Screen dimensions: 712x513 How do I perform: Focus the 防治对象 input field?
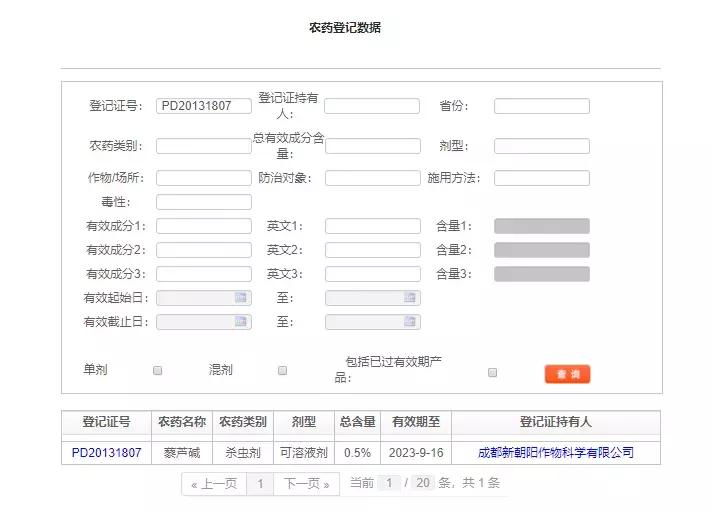(373, 178)
